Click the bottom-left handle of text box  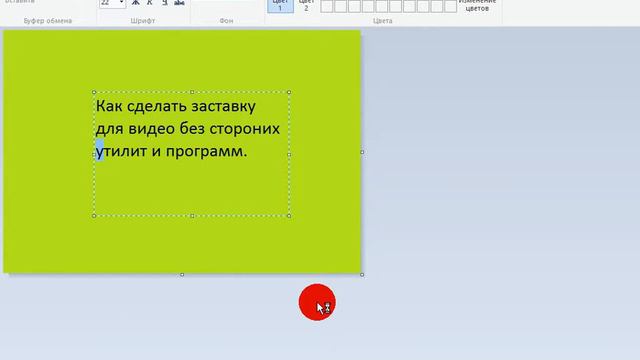tap(94, 216)
